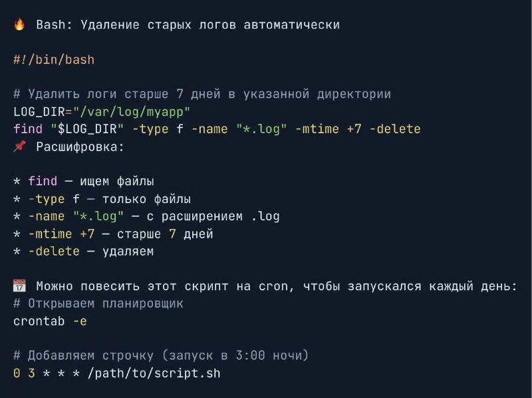The width and height of the screenshot is (532, 398).
Task: Click the crontab -e command line
Action: pos(51,321)
